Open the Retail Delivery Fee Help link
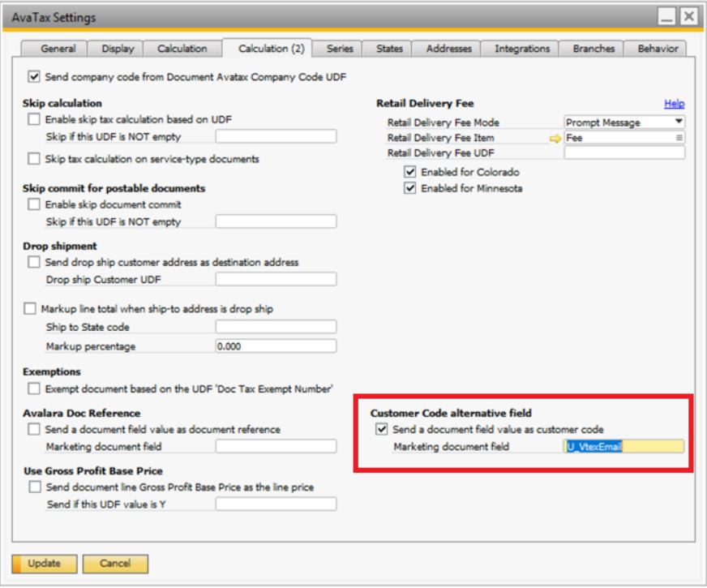Image resolution: width=707 pixels, height=588 pixels. 674,104
